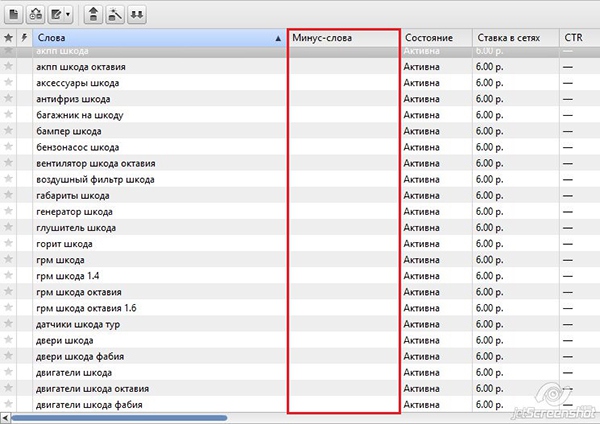Click the Минус-слова column header

click(344, 38)
